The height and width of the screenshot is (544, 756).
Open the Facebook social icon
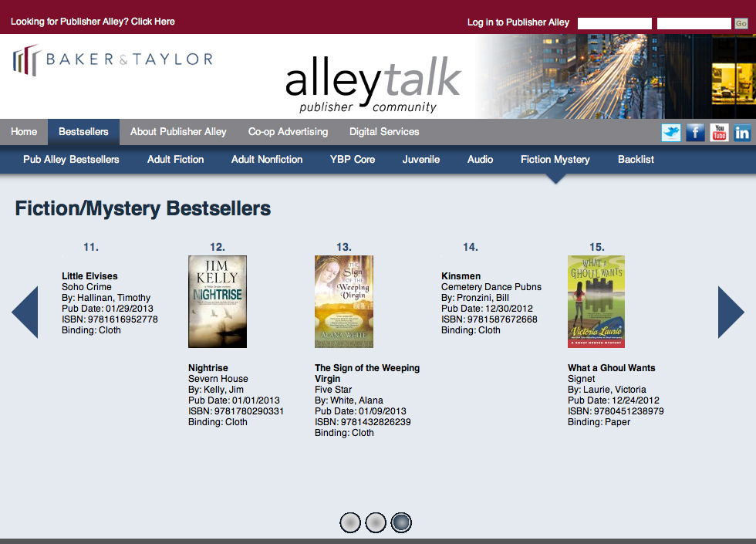[695, 132]
